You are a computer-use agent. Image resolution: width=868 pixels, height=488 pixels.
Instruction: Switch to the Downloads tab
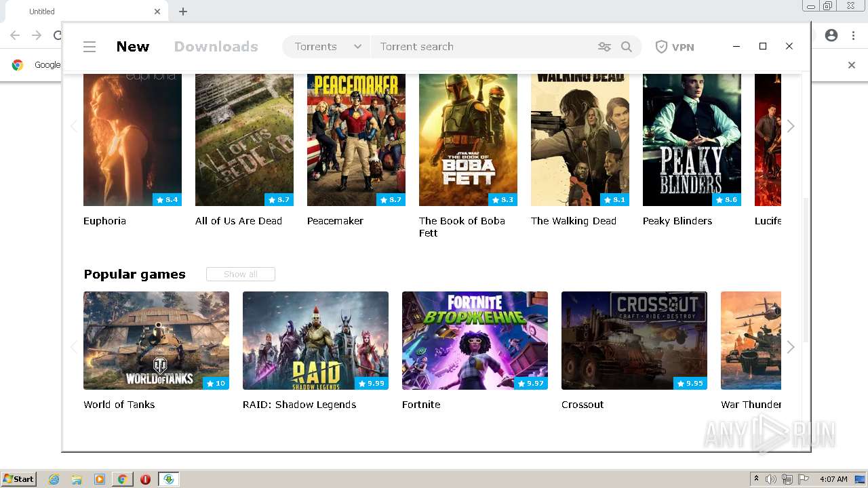tap(216, 47)
